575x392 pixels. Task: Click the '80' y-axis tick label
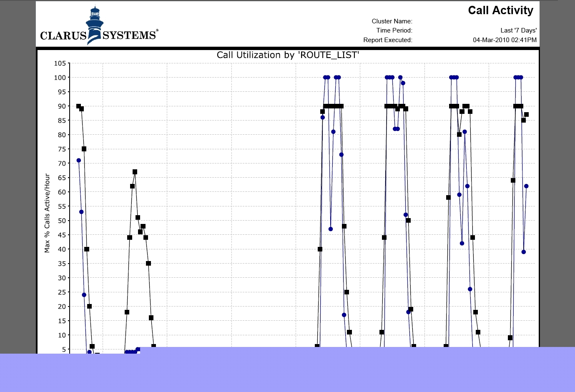point(62,135)
